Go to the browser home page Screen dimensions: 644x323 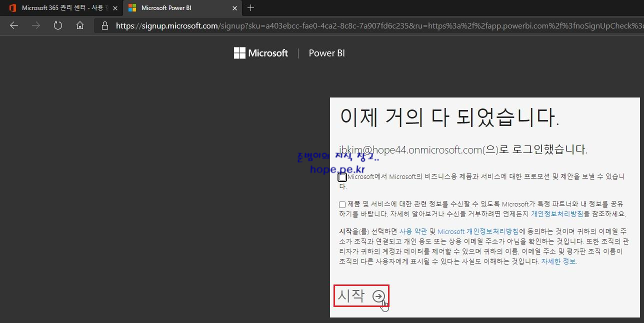[x=80, y=25]
